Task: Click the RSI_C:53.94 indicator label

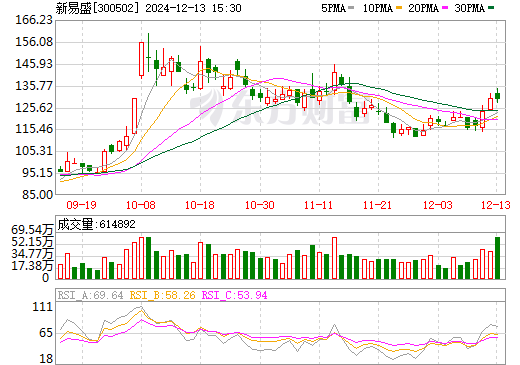Action: (x=234, y=295)
